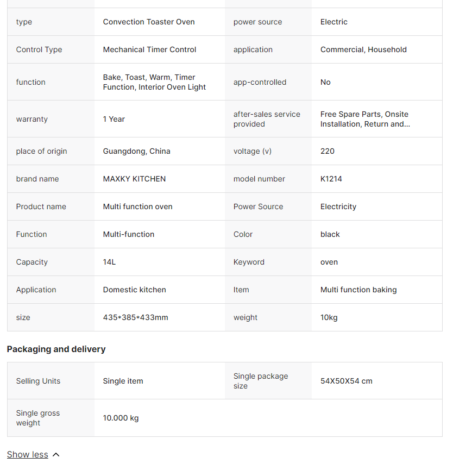
Task: Click the Multi function baking item value
Action: point(358,290)
